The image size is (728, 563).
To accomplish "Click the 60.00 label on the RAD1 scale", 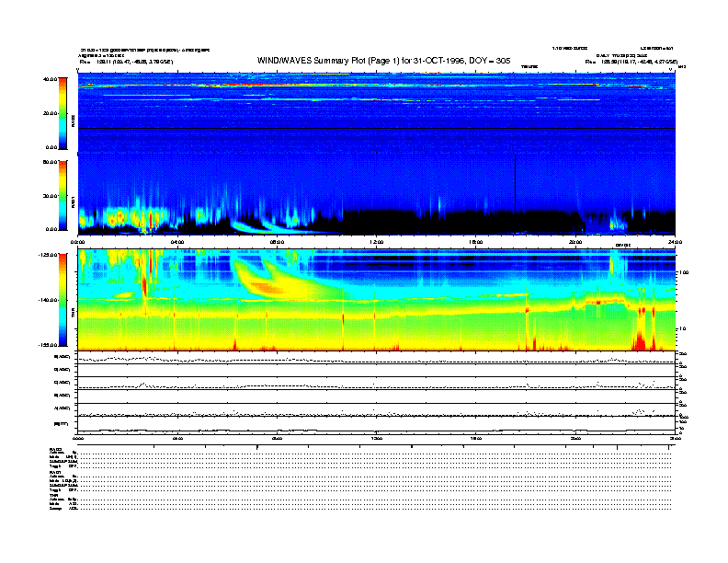I will click(x=50, y=162).
